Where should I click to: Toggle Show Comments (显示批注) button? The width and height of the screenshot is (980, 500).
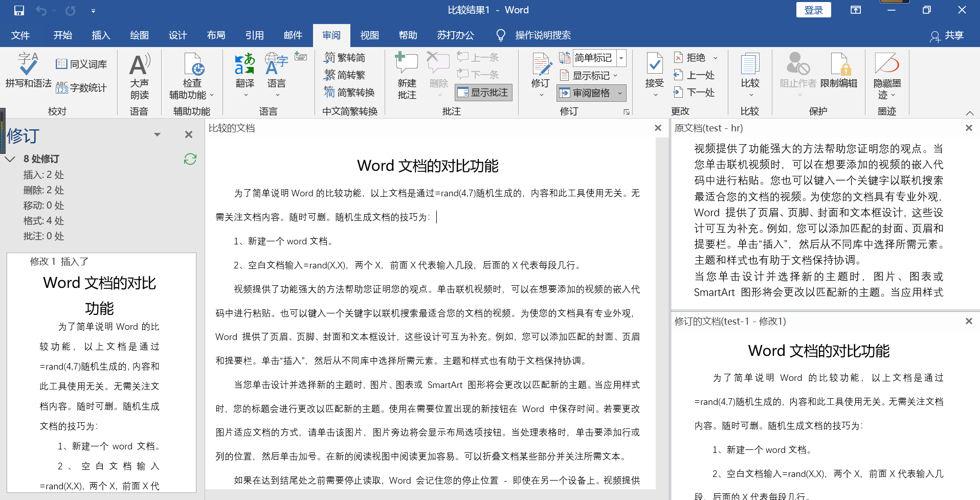click(483, 93)
